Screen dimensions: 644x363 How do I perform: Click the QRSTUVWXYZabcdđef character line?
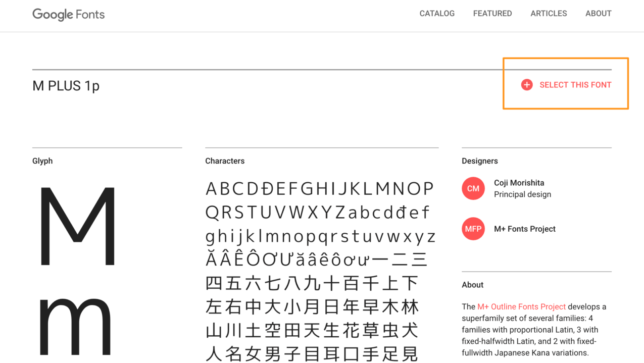pyautogui.click(x=318, y=213)
